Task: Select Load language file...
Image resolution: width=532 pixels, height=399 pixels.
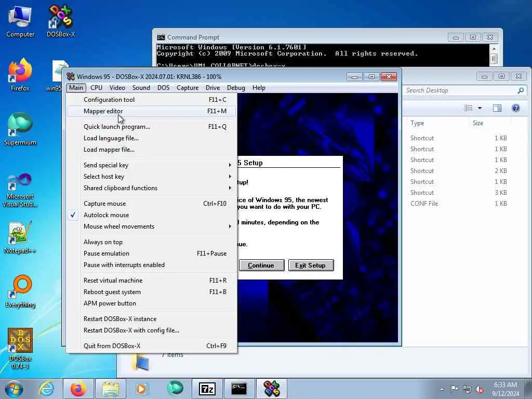Action: tap(151, 138)
